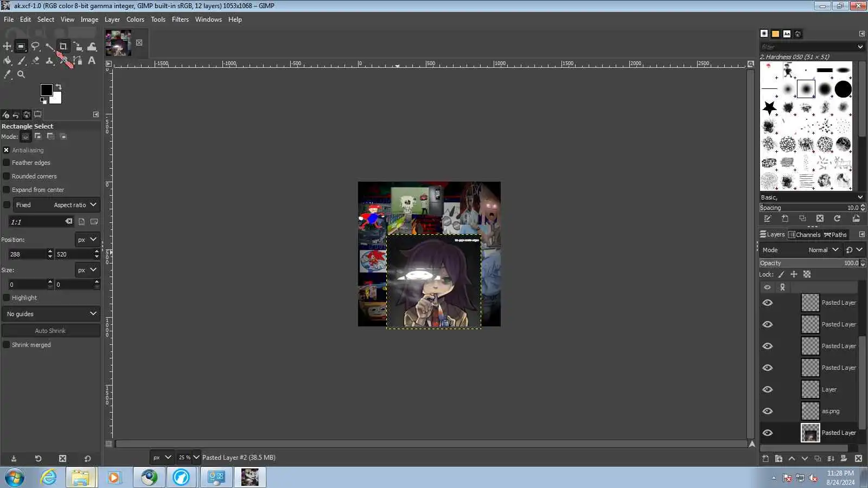
Task: Open the Image menu
Action: coord(90,20)
